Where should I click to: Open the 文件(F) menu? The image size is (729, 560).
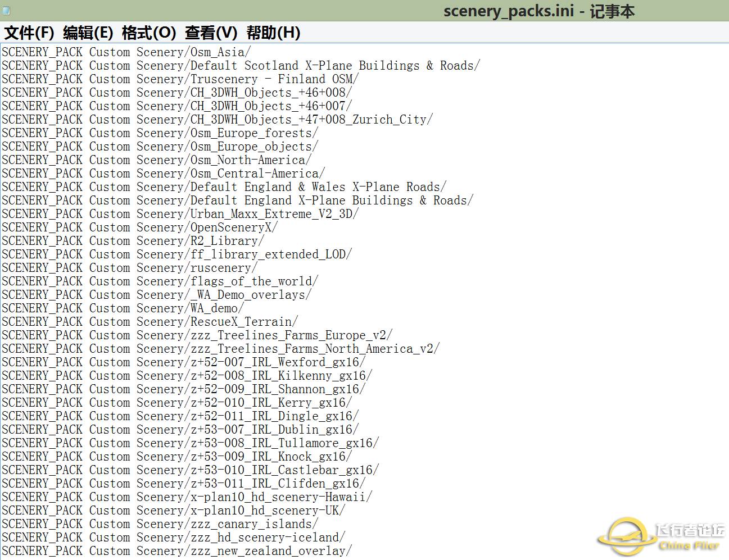[29, 33]
